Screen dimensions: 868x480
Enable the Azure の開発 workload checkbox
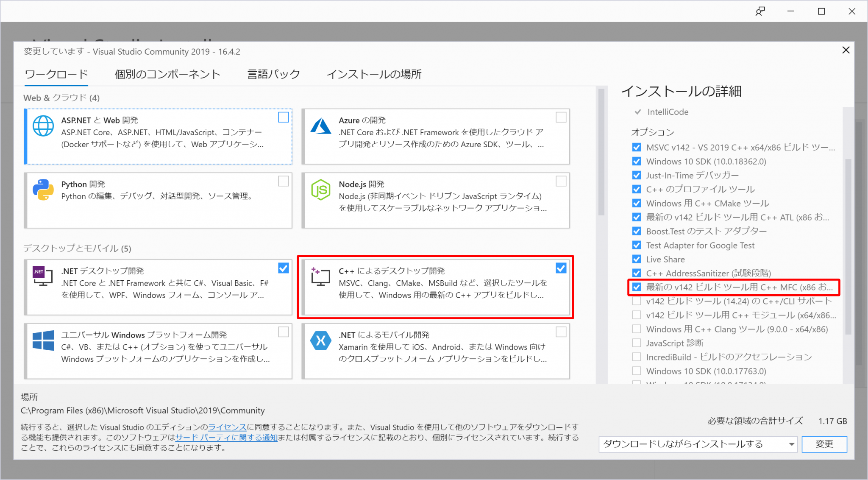[x=561, y=117]
